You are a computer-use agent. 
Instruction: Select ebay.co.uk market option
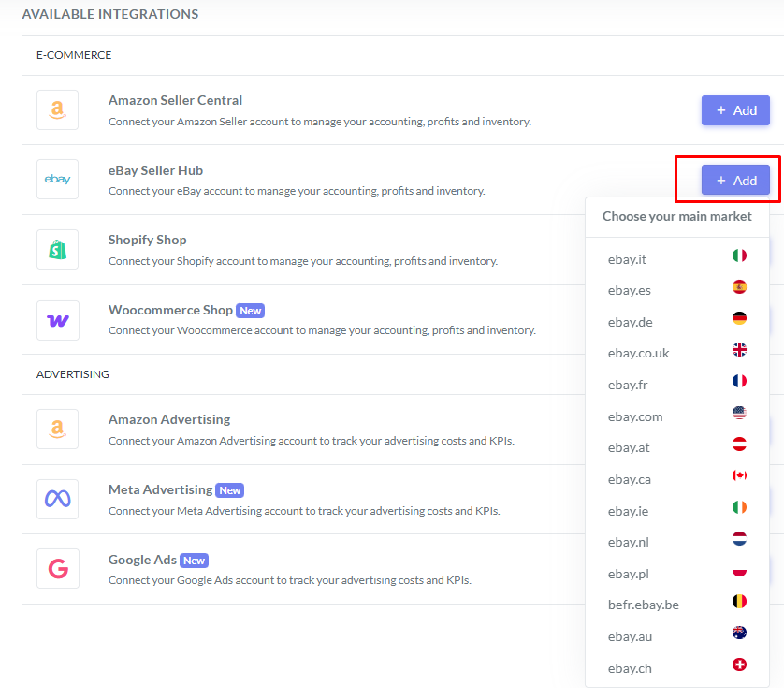638,353
